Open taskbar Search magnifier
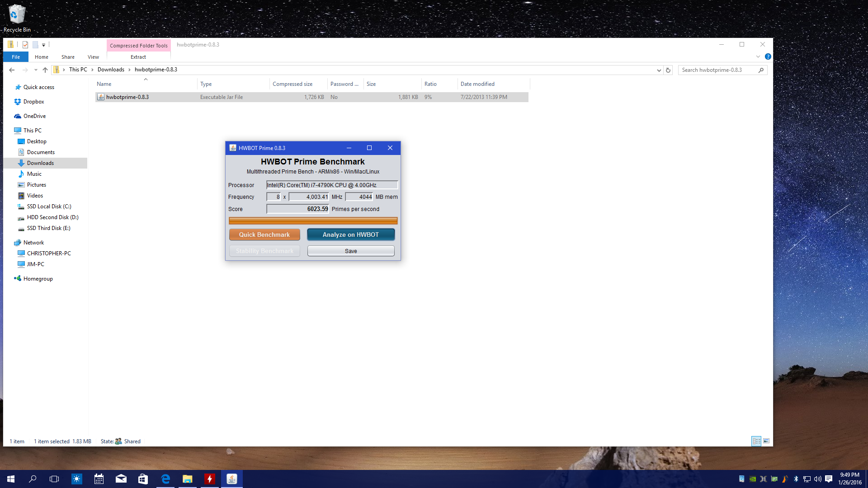The width and height of the screenshot is (868, 488). [33, 479]
